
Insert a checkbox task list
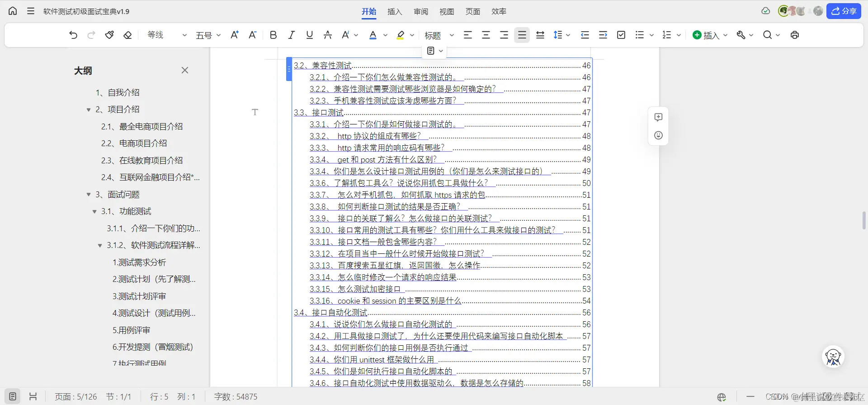point(621,35)
